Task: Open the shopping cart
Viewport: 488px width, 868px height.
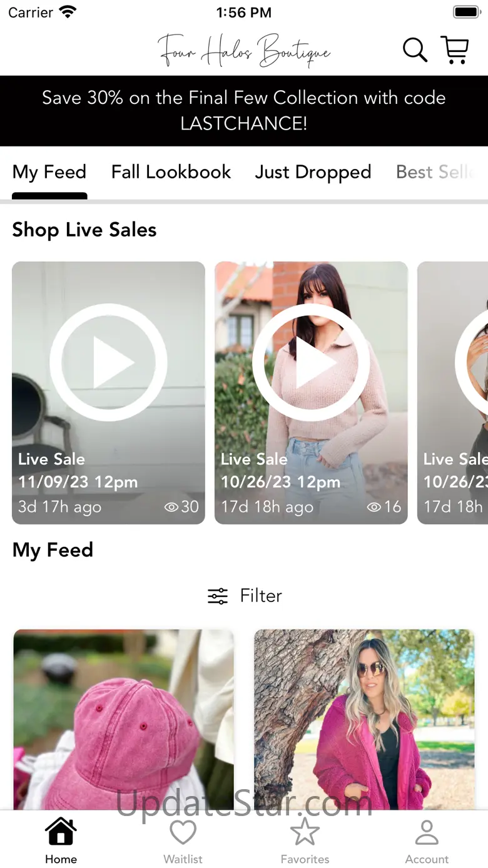Action: [x=455, y=50]
